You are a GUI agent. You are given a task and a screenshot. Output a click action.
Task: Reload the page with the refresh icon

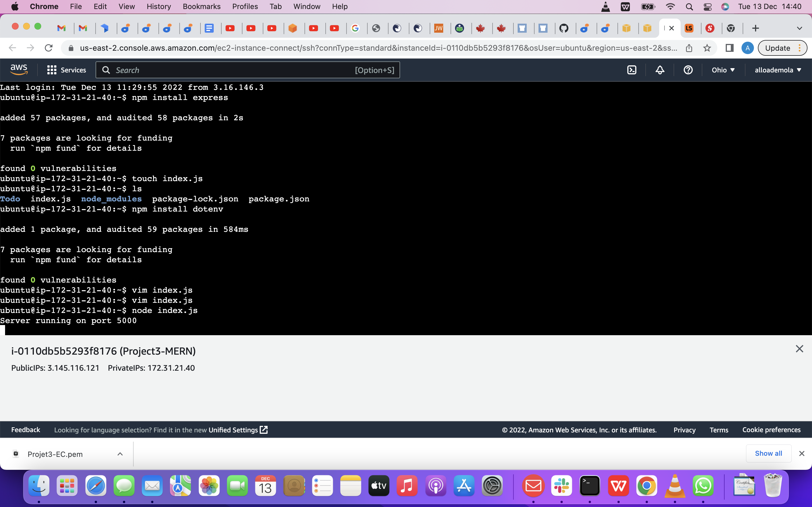49,48
